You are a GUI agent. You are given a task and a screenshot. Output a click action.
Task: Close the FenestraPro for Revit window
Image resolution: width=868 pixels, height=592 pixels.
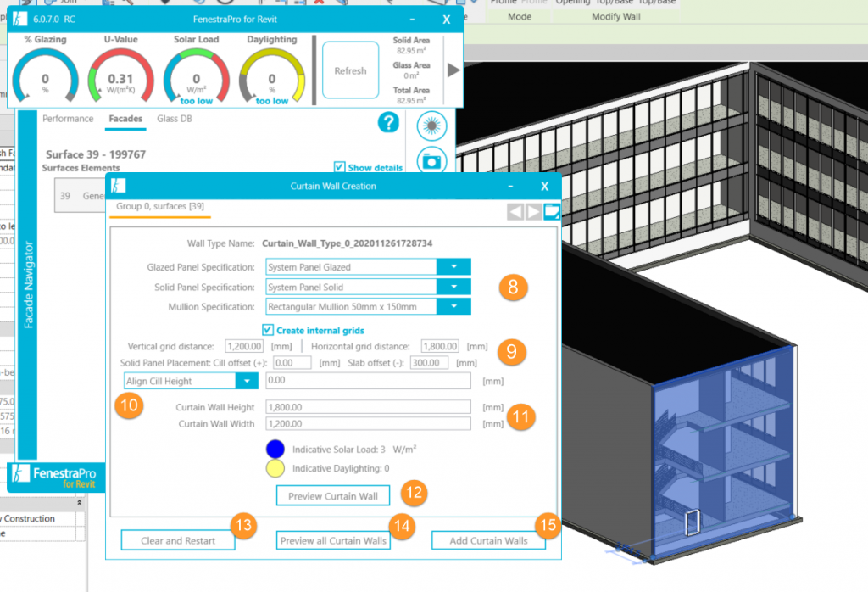coord(446,20)
